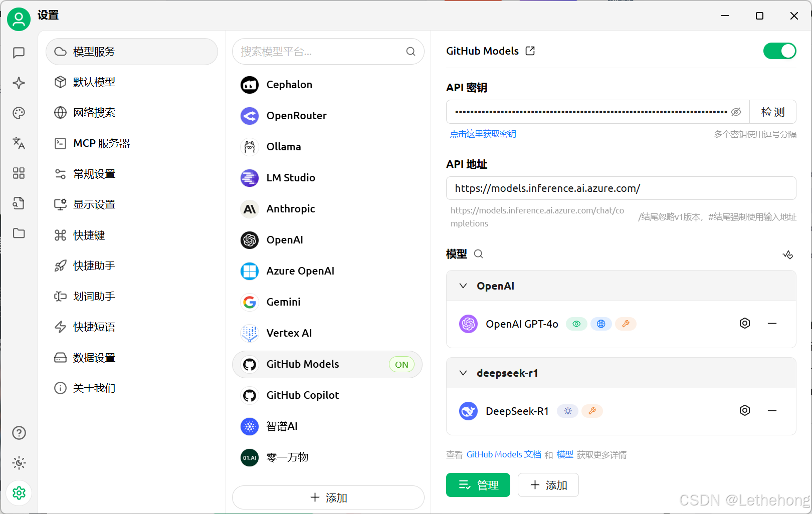Click the GPT-4o vision eye tag

[x=576, y=324]
